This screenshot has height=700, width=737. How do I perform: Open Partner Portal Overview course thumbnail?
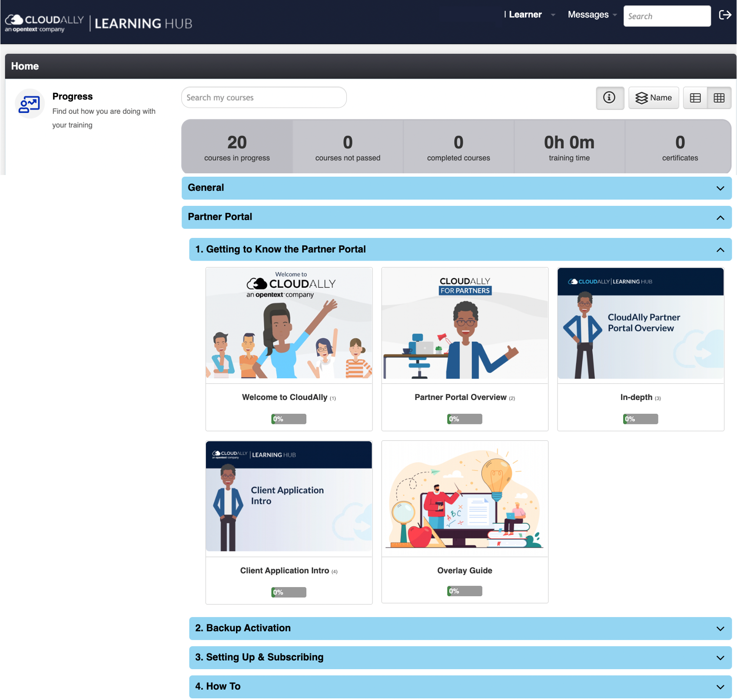[465, 324]
